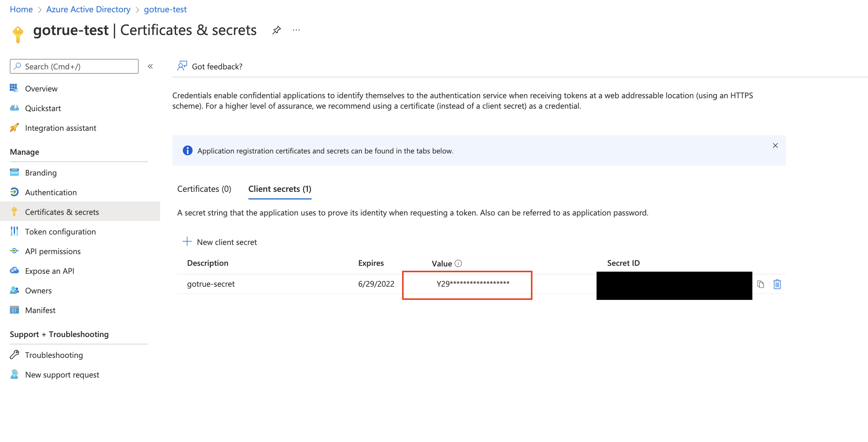Pin the Certificates & secrets page
868x442 pixels.
click(x=276, y=30)
